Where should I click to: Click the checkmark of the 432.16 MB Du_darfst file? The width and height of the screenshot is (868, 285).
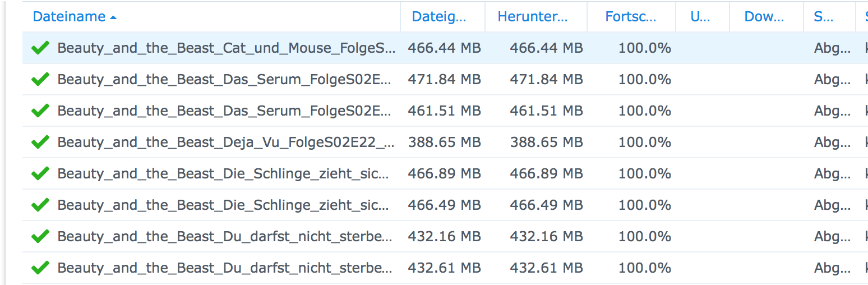tap(40, 237)
